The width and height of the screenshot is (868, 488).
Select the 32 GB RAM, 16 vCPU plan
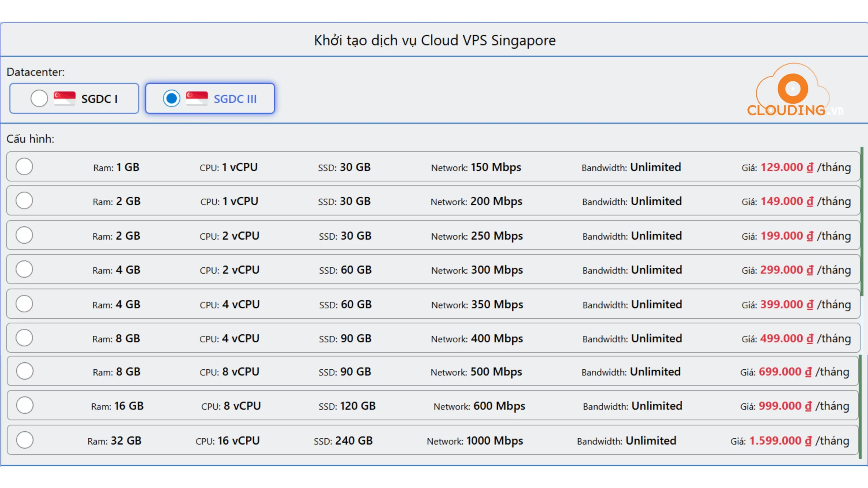pos(24,440)
